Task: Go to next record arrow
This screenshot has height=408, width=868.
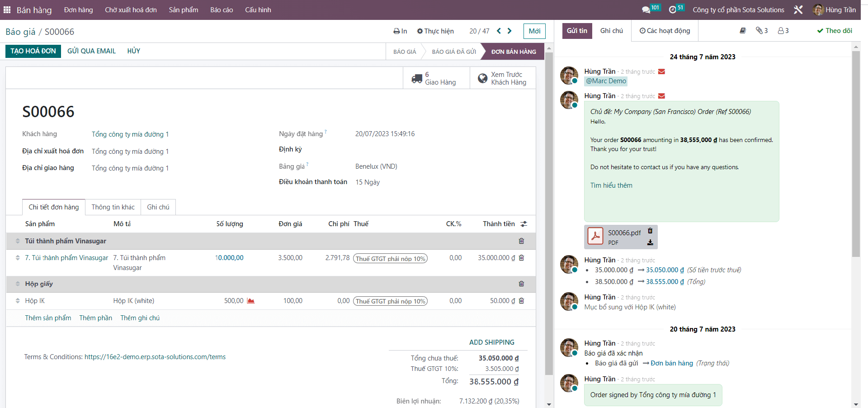Action: coord(509,31)
